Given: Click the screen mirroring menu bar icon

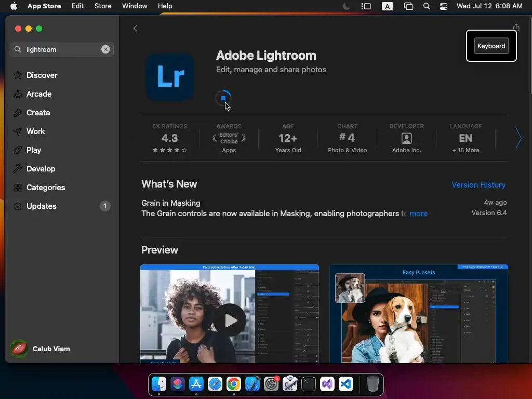Looking at the screenshot, I should pos(408,6).
